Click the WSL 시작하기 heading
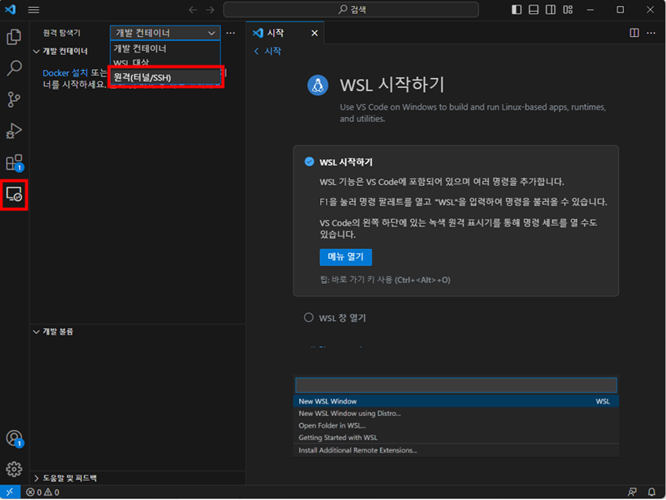The height and width of the screenshot is (500, 666). click(x=392, y=85)
